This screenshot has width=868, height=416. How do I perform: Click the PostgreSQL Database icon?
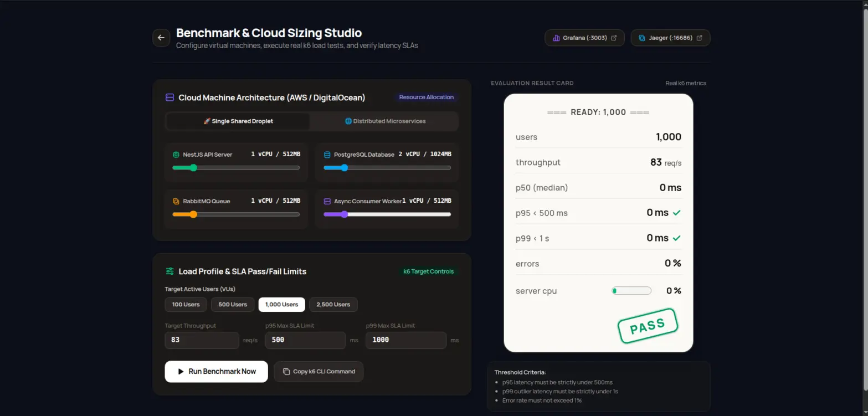coord(327,155)
